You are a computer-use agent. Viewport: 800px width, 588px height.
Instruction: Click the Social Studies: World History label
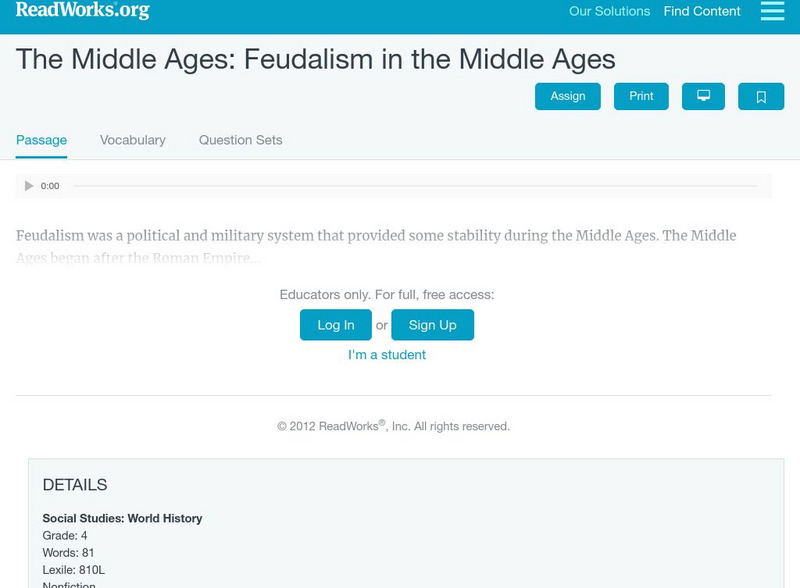122,518
